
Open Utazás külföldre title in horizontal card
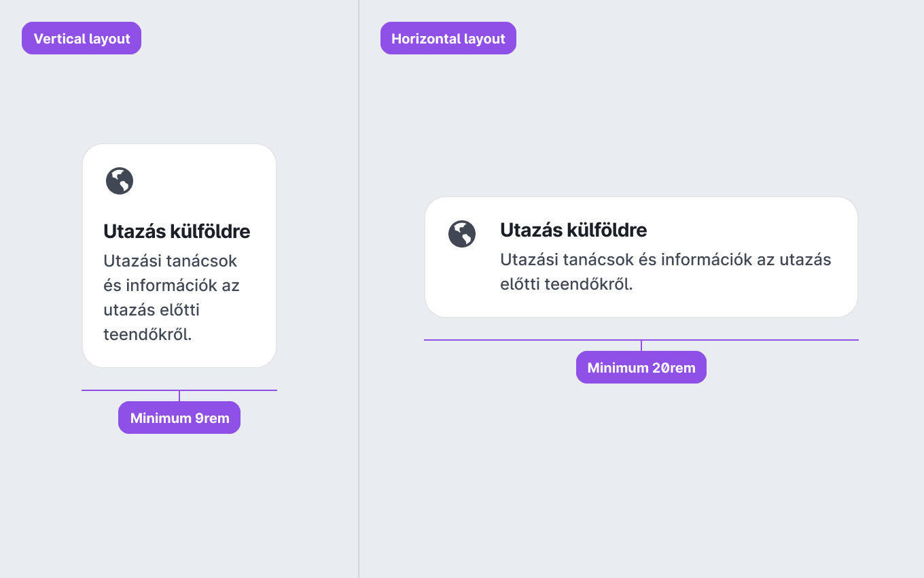click(573, 230)
